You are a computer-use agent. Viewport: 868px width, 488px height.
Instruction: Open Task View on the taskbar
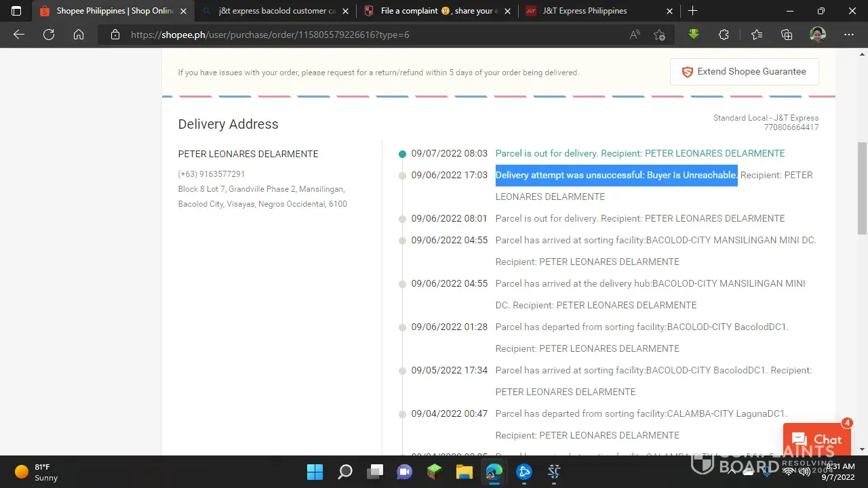coord(375,471)
